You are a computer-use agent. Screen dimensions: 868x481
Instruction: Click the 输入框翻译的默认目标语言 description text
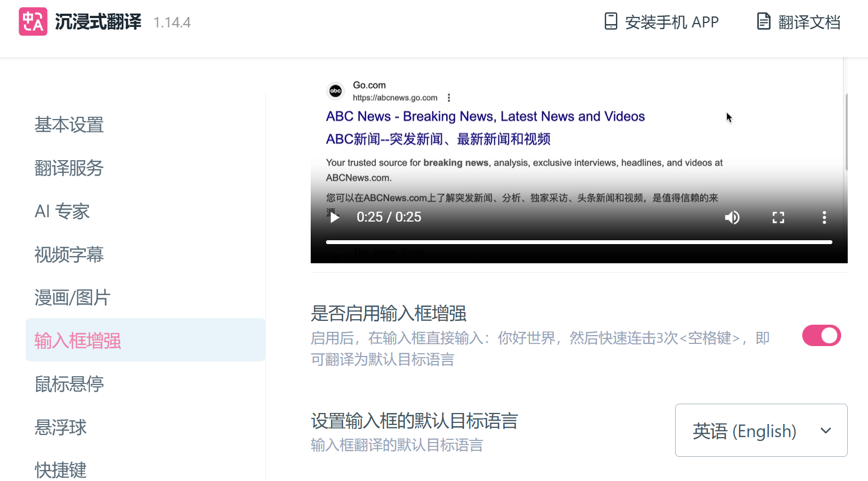tap(397, 445)
